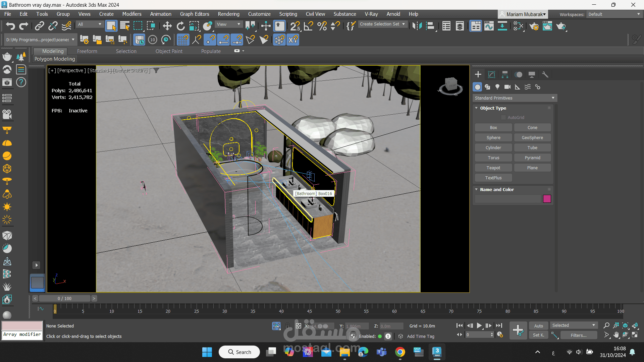Open the Standard Primitives dropdown
Image resolution: width=644 pixels, height=362 pixels.
(x=515, y=98)
